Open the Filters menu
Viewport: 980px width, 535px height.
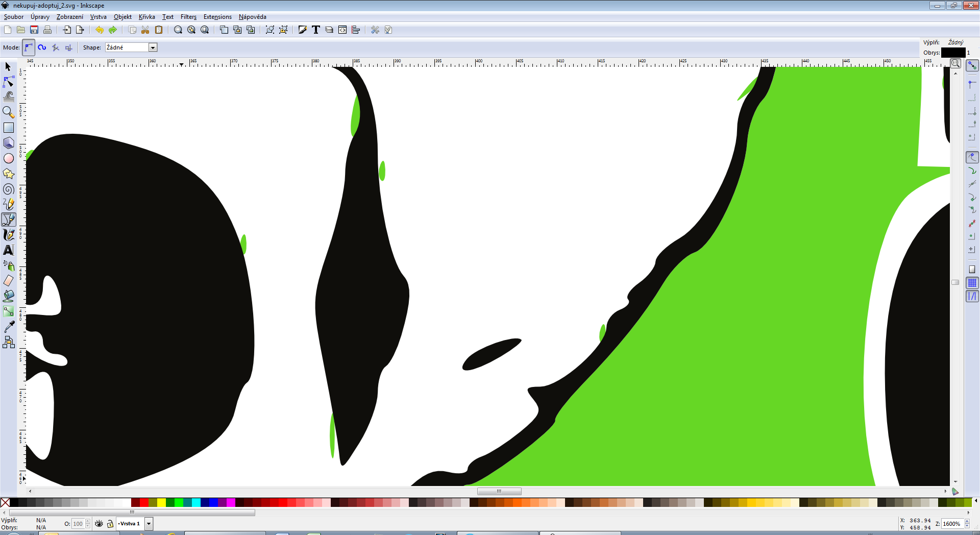tap(188, 17)
